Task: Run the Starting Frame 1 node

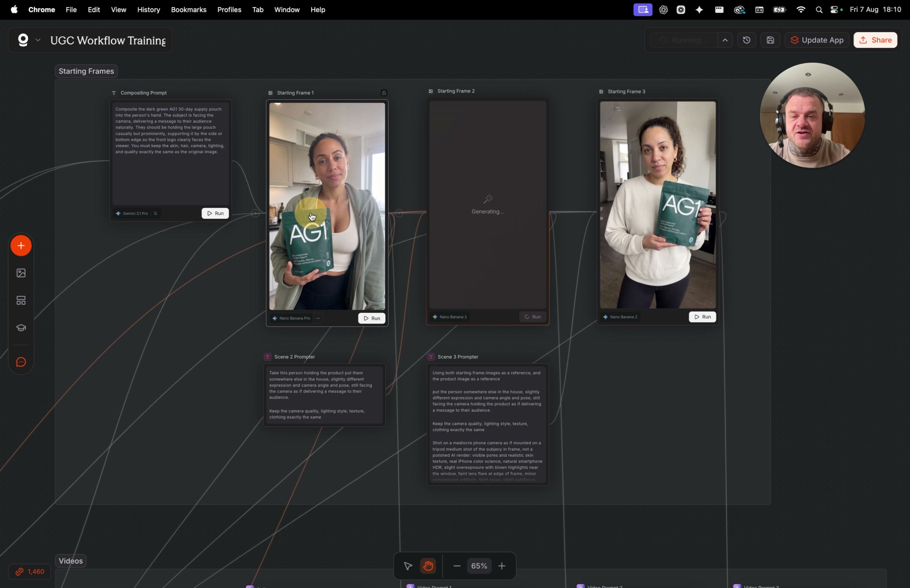Action: click(372, 318)
